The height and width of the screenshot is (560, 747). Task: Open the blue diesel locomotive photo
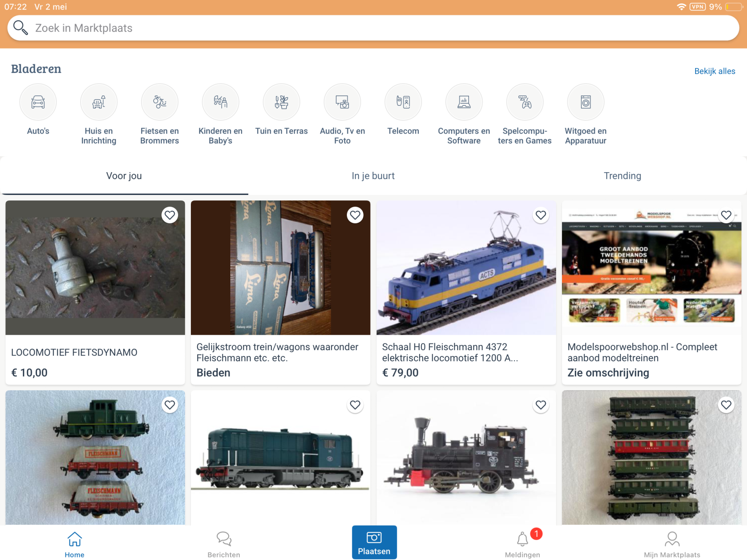coord(281,457)
